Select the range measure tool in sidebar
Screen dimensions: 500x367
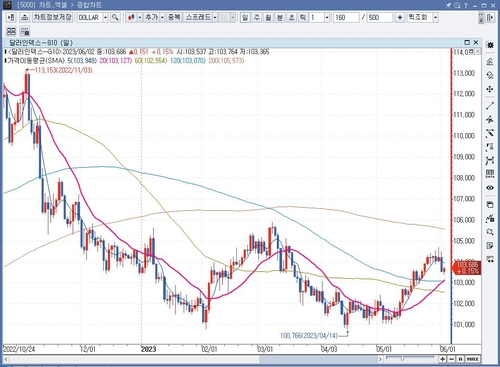[490, 160]
